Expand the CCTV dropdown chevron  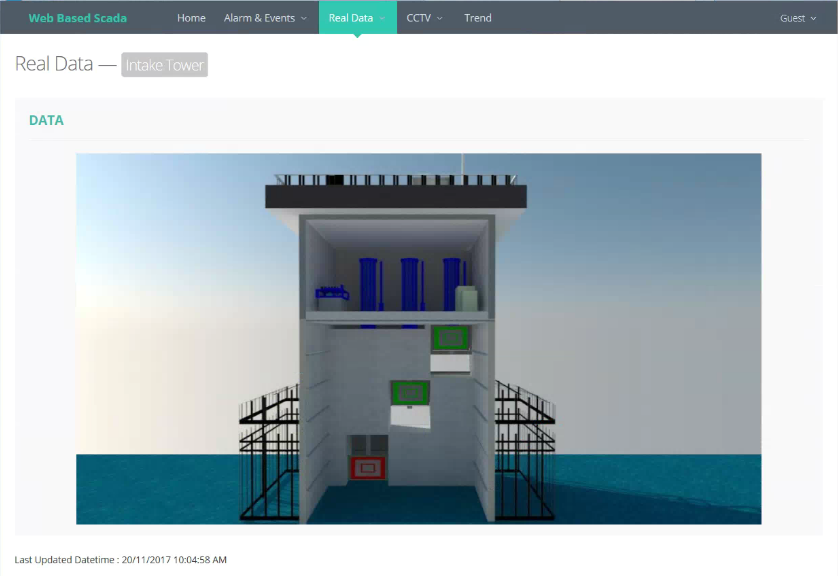(x=440, y=18)
